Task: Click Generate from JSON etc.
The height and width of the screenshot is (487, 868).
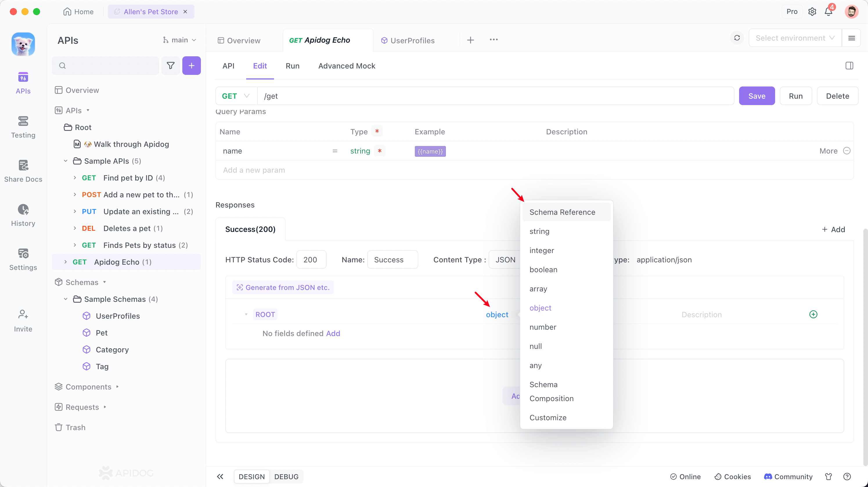Action: click(282, 287)
